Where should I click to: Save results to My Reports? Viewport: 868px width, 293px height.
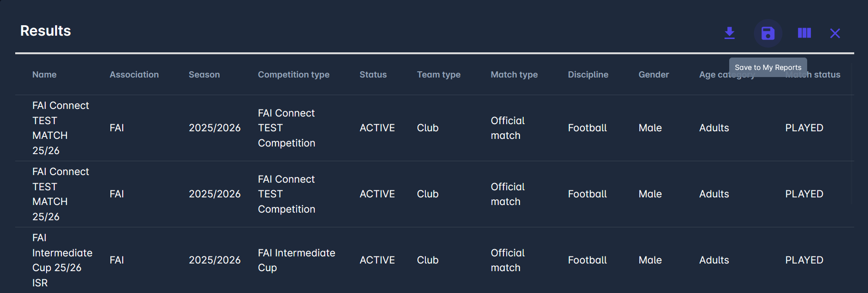(x=768, y=33)
